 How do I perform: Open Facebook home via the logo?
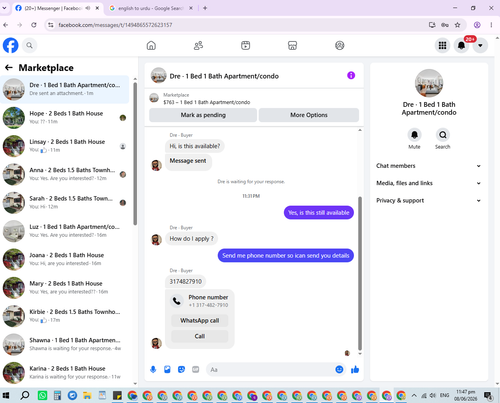[11, 45]
